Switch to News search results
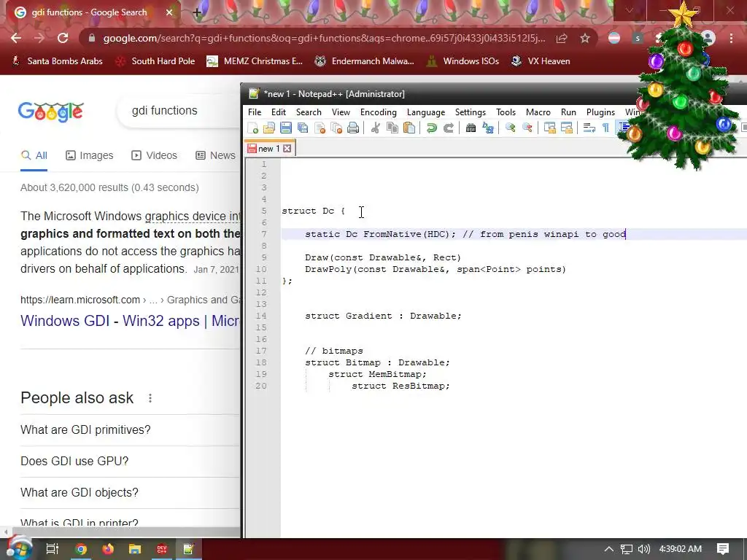747x560 pixels. pos(215,156)
